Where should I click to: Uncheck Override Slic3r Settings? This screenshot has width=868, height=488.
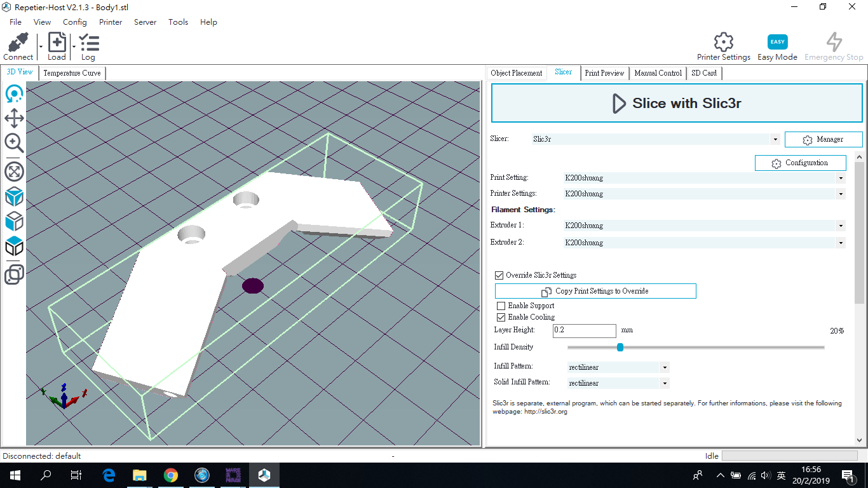click(499, 275)
